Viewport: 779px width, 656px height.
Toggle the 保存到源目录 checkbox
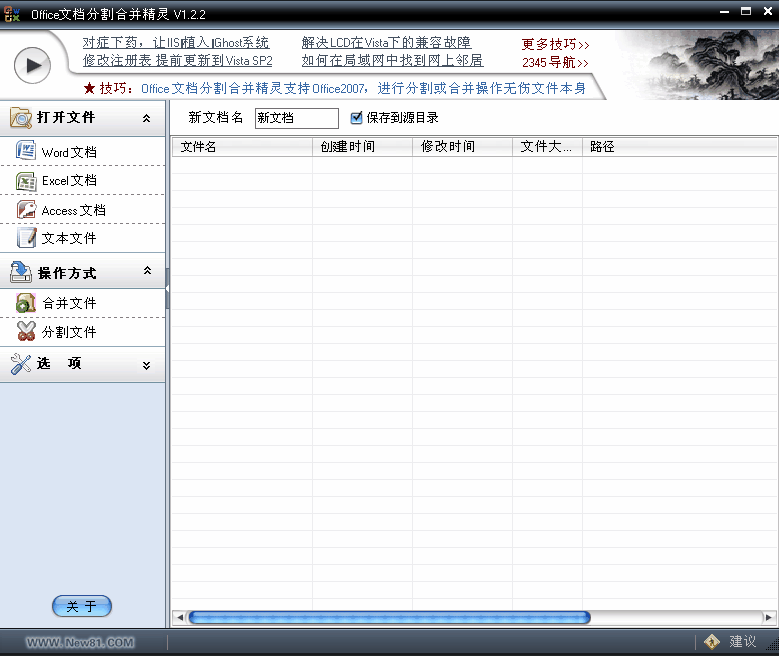point(357,118)
